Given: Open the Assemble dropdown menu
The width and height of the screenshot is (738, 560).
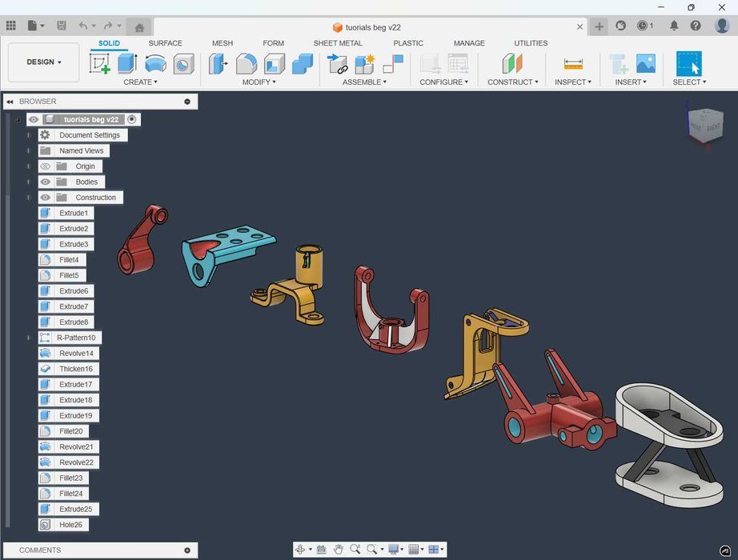Looking at the screenshot, I should [x=364, y=82].
